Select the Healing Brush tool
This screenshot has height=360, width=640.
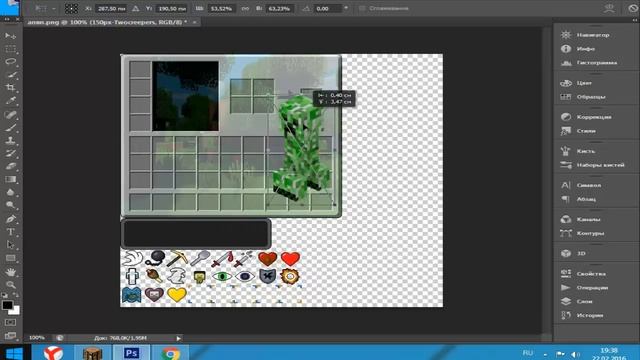10,114
